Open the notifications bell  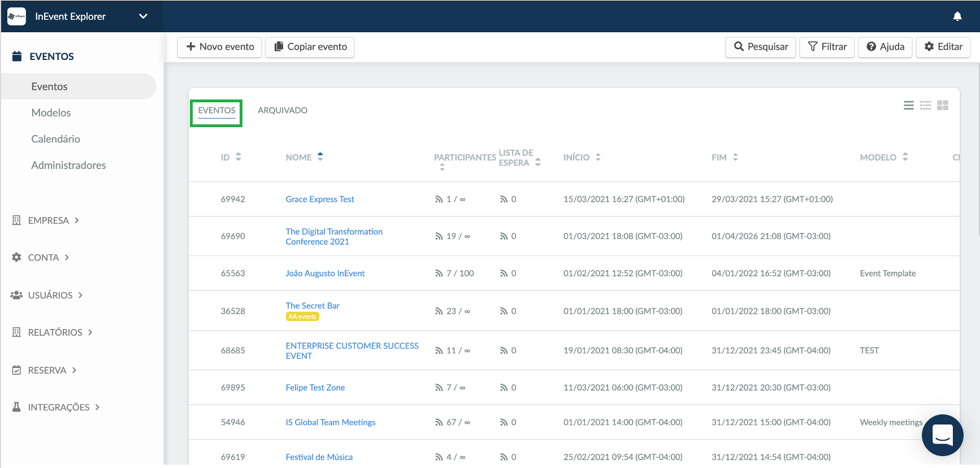[x=957, y=16]
